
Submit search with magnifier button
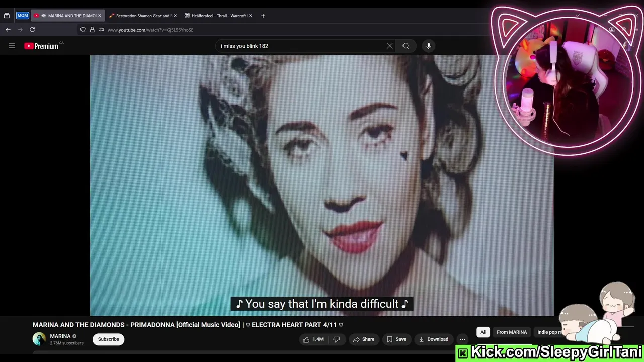[406, 46]
